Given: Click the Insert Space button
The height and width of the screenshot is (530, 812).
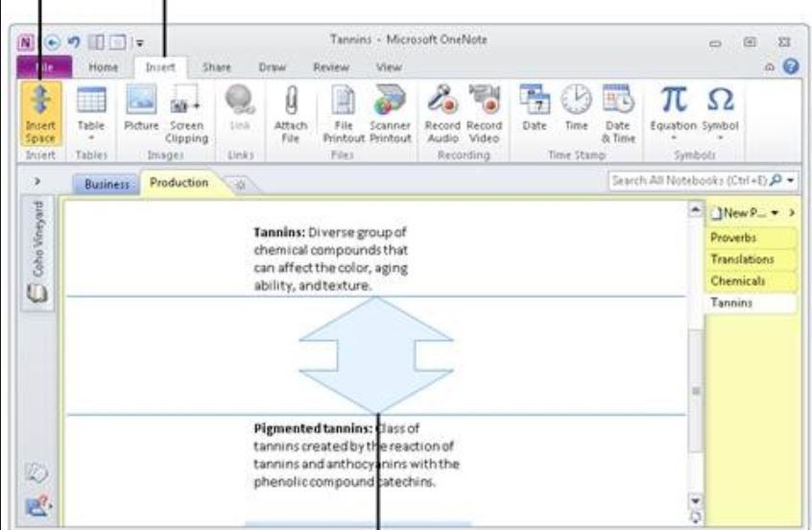Looking at the screenshot, I should 41,113.
